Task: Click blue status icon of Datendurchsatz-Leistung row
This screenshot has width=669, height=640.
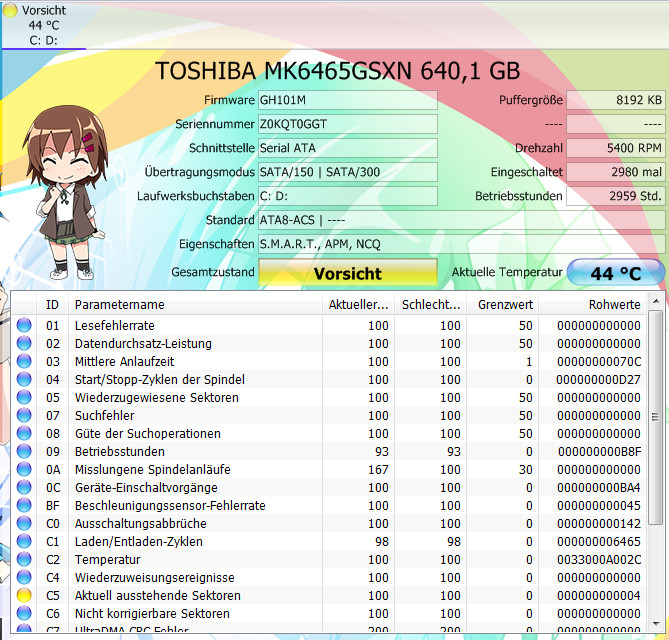Action: (x=24, y=343)
